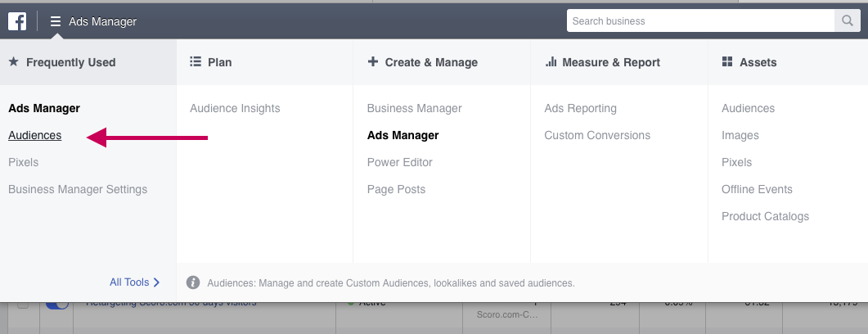Click the plus icon beside Create & Manage
868x334 pixels.
(x=372, y=62)
